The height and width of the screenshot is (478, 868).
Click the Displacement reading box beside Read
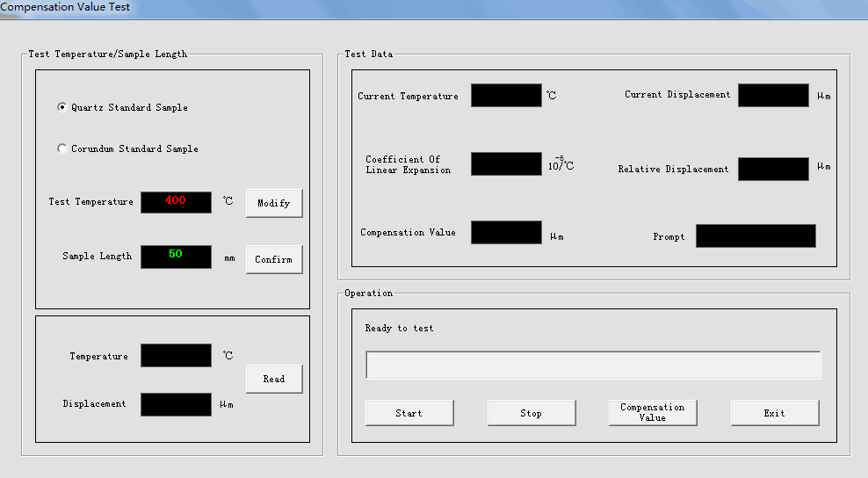pos(176,404)
